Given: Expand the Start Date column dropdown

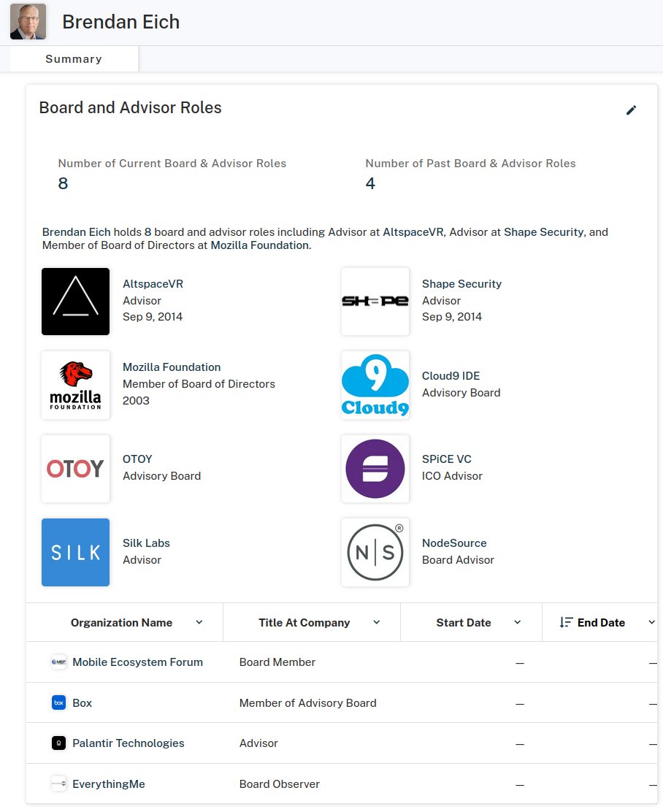Looking at the screenshot, I should tap(518, 622).
